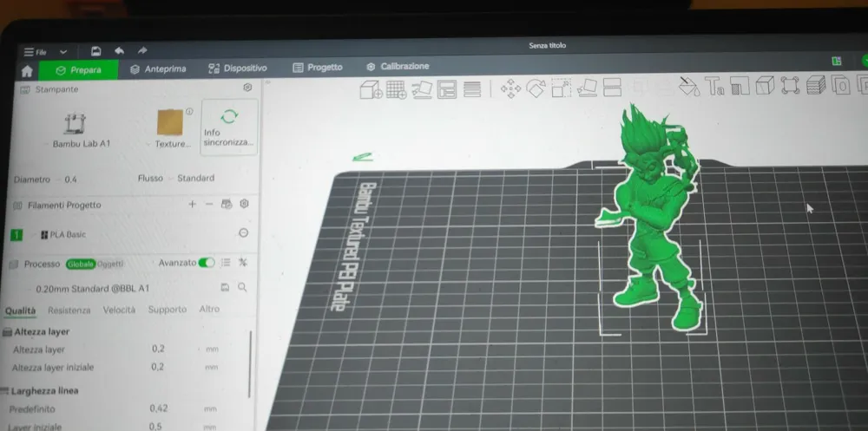Image resolution: width=868 pixels, height=431 pixels.
Task: Open the Resistenza settings tab
Action: [x=69, y=310]
